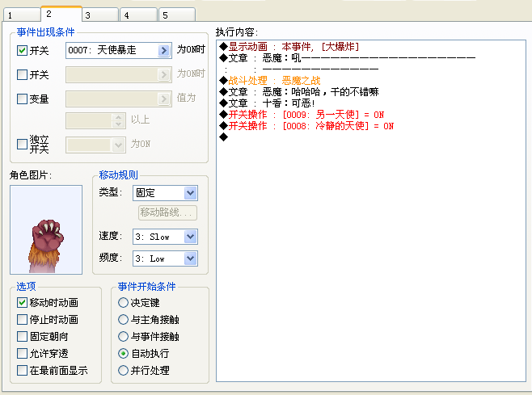This screenshot has width=532, height=395.
Task: Click the variable value stepper arrows
Action: pyautogui.click(x=118, y=120)
